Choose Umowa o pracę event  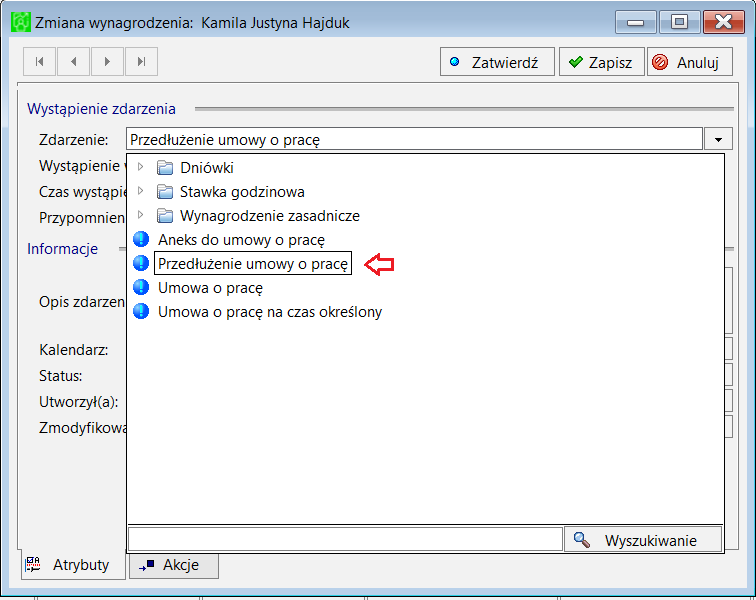pyautogui.click(x=210, y=288)
